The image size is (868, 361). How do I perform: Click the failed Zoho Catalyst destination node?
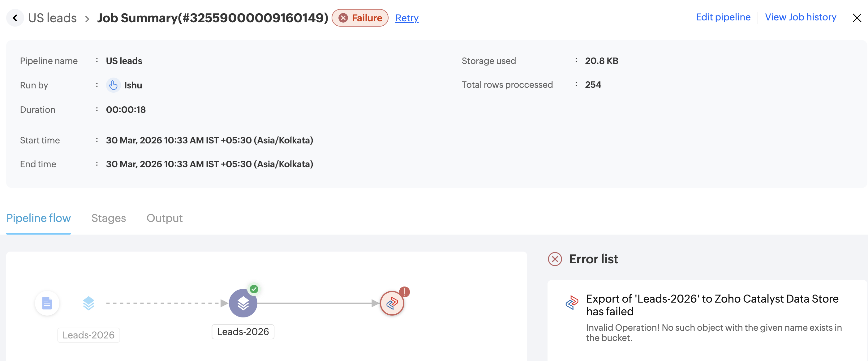[x=392, y=303]
